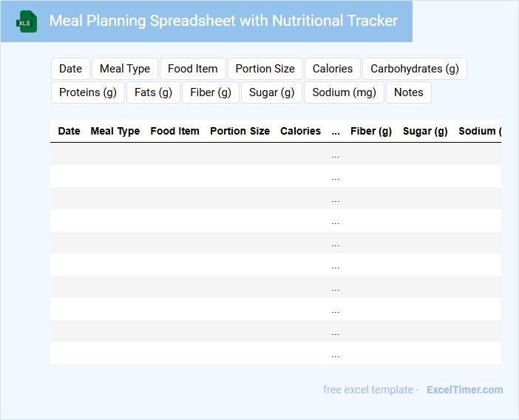
Task: Select the Carbohydrates (g) tag chip
Action: click(x=414, y=69)
